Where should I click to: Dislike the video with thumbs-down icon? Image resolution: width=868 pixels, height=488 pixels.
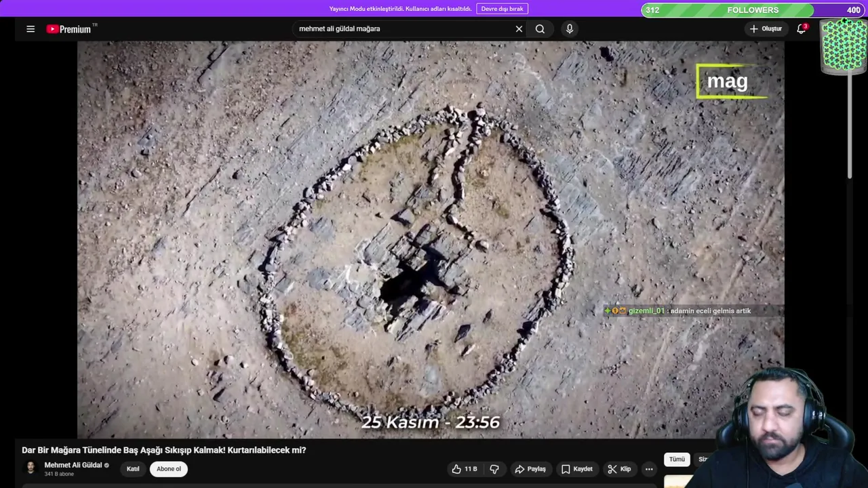tap(494, 469)
